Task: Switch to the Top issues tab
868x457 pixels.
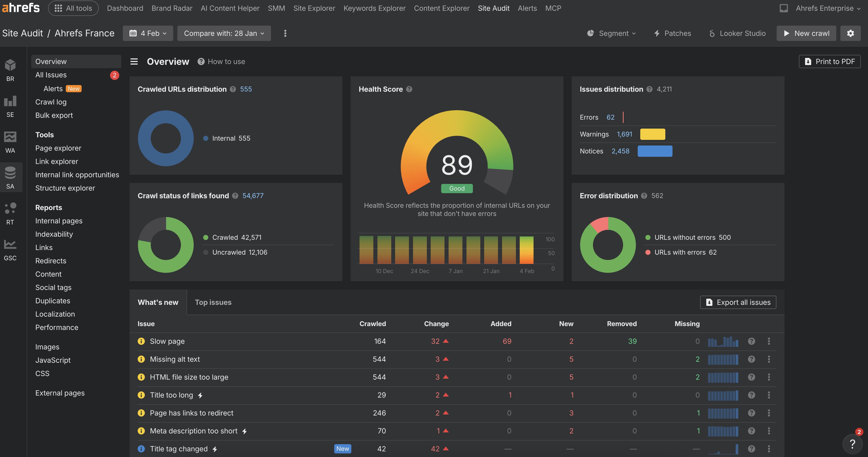Action: (213, 302)
